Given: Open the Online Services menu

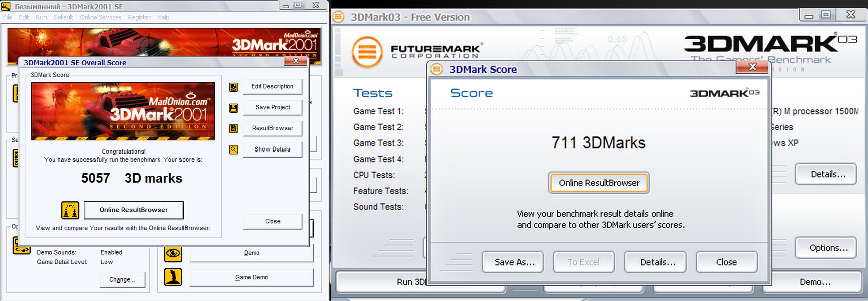Looking at the screenshot, I should click(x=101, y=17).
